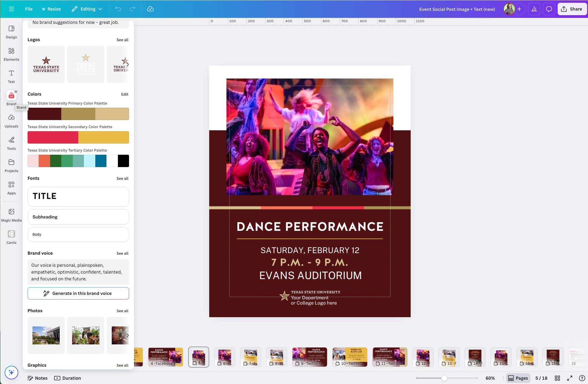The height and width of the screenshot is (384, 588).
Task: Open the main hamburger menu
Action: click(11, 9)
